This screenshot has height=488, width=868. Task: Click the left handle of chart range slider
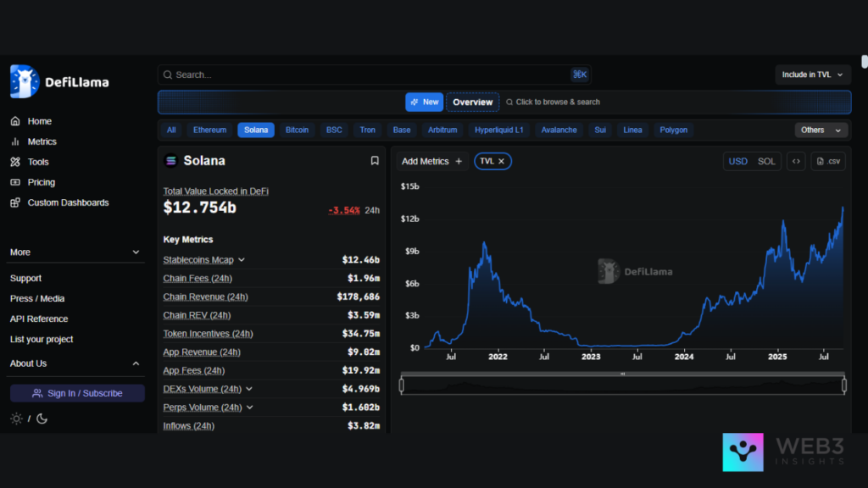401,385
